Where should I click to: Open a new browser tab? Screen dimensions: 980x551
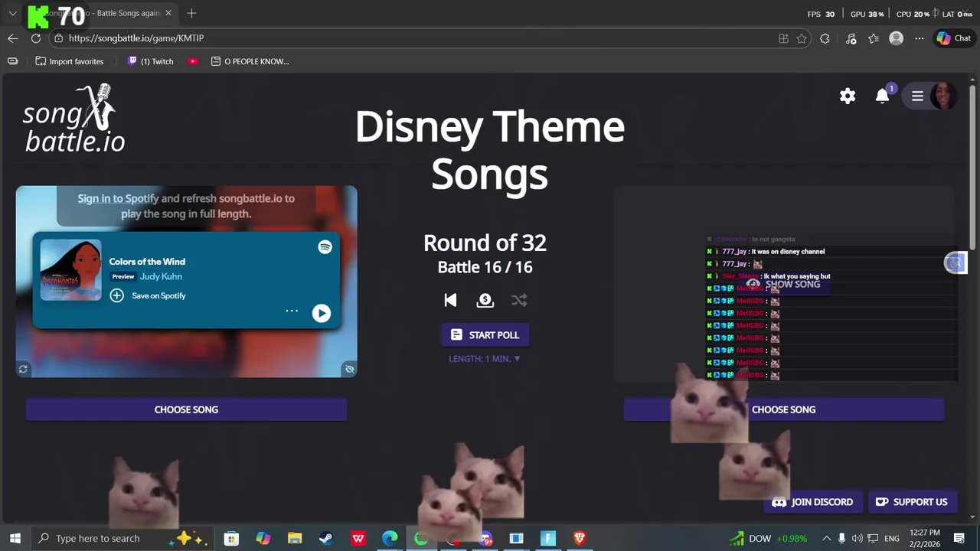191,13
